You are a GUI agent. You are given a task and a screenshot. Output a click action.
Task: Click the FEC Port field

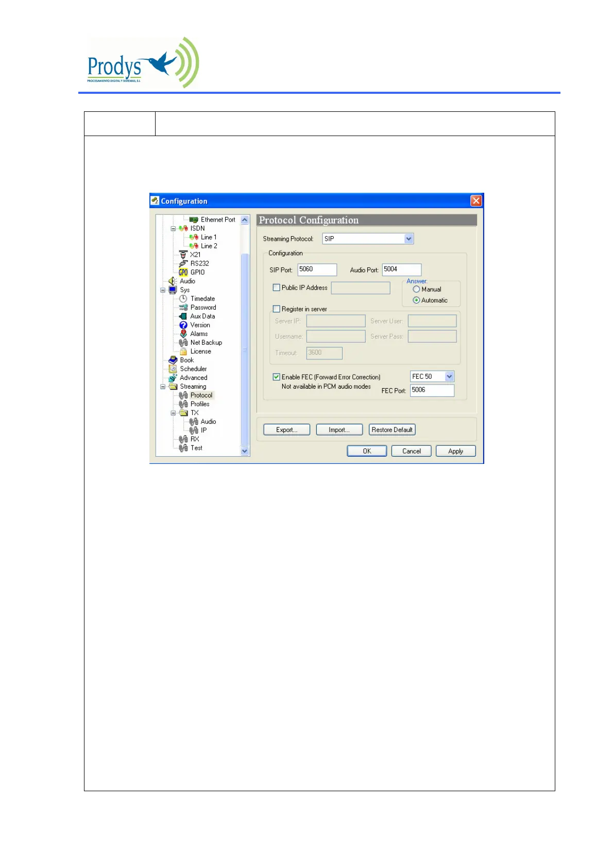pyautogui.click(x=432, y=390)
